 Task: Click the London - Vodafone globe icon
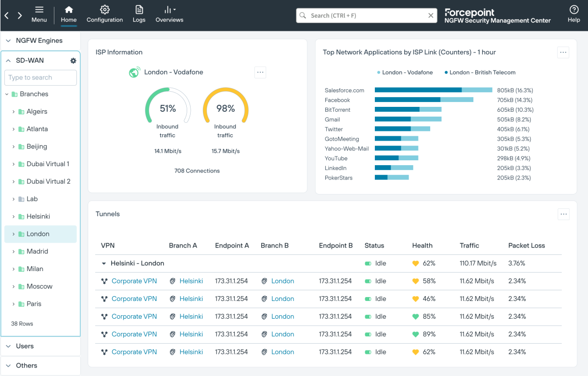135,72
